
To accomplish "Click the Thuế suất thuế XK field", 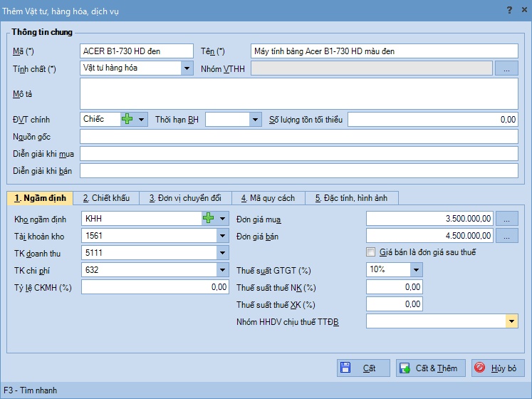I will pyautogui.click(x=395, y=304).
